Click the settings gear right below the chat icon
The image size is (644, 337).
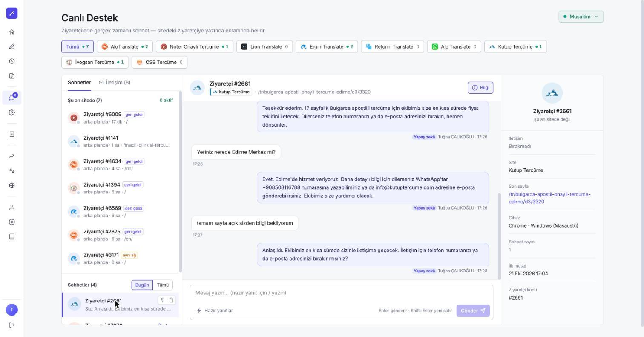click(12, 112)
